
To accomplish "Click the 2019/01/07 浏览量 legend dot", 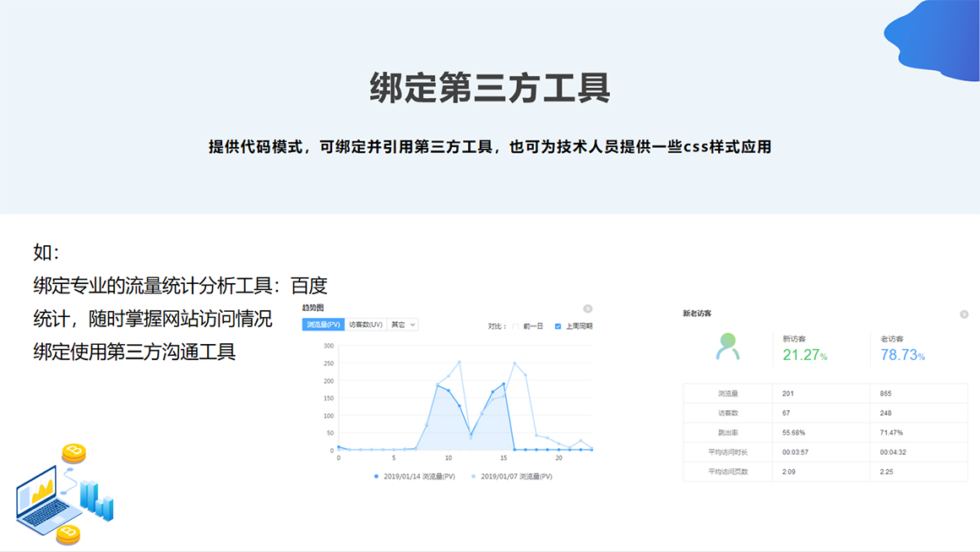I will click(473, 477).
